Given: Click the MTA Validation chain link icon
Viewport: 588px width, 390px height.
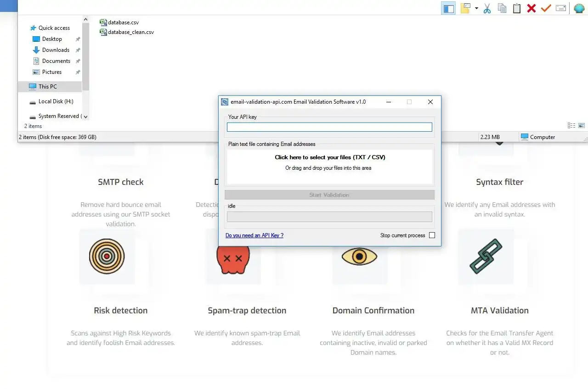Looking at the screenshot, I should coord(486,256).
